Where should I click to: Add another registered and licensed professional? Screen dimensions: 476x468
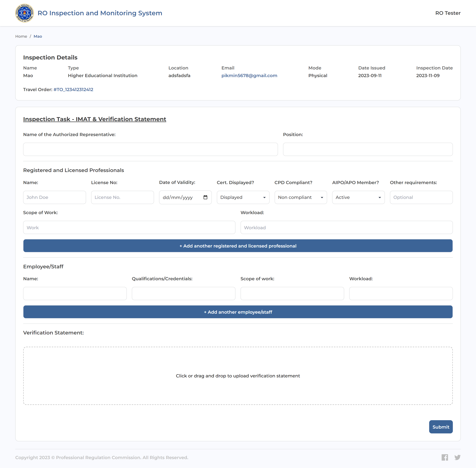pos(238,246)
